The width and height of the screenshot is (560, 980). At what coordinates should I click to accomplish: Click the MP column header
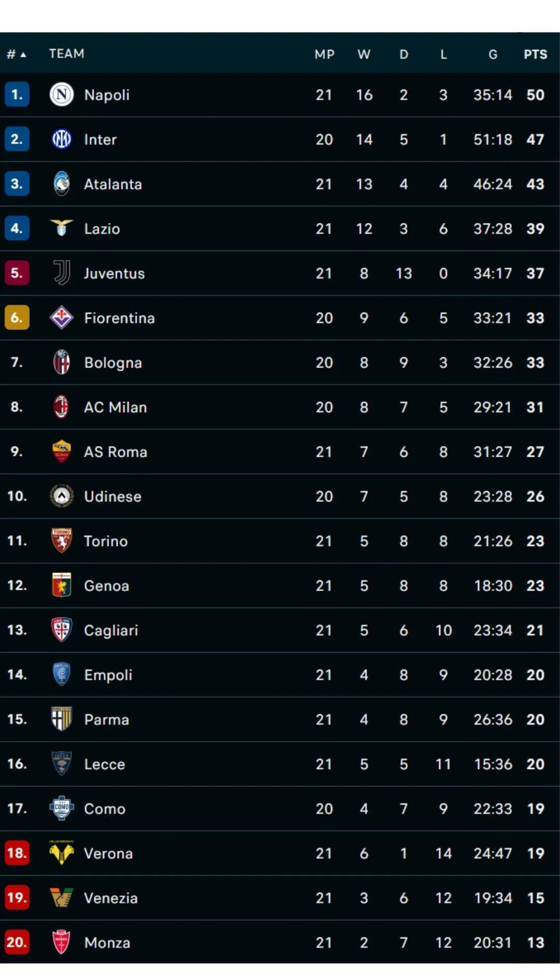tap(324, 54)
